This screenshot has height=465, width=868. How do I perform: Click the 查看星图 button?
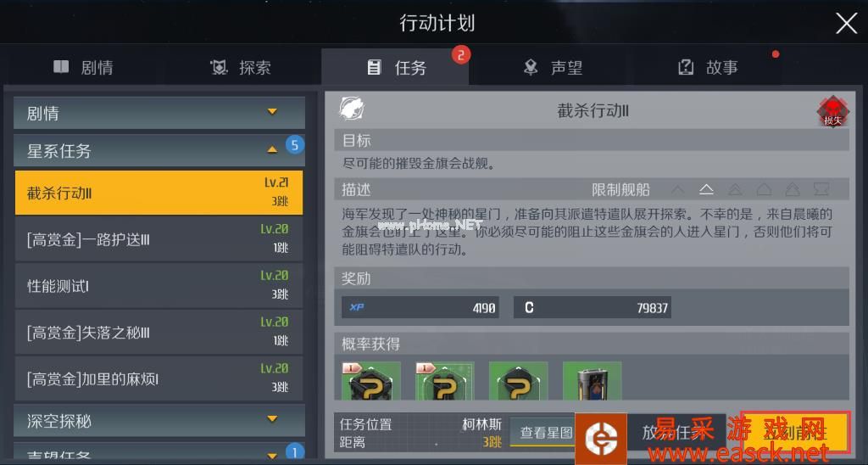pos(546,432)
